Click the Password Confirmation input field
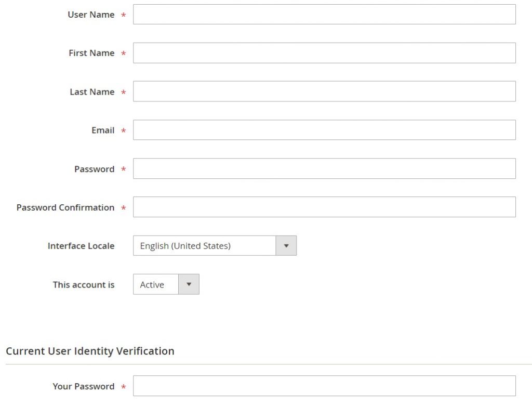Image resolution: width=532 pixels, height=405 pixels. 324,206
